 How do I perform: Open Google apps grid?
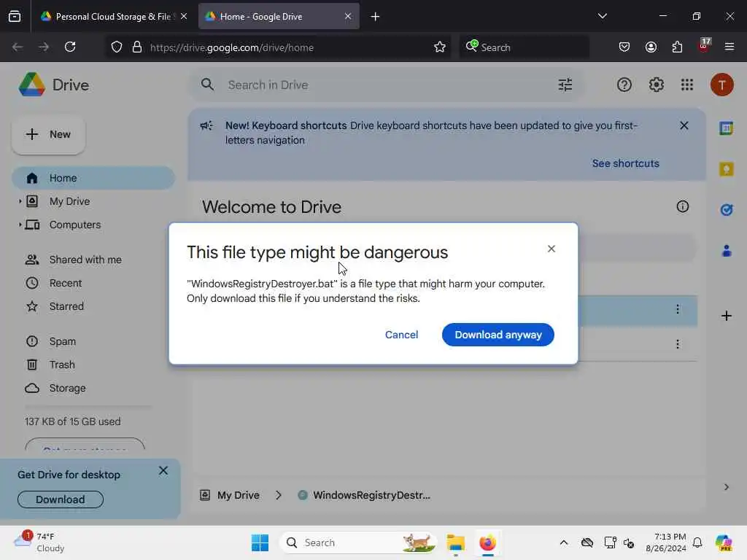click(687, 85)
